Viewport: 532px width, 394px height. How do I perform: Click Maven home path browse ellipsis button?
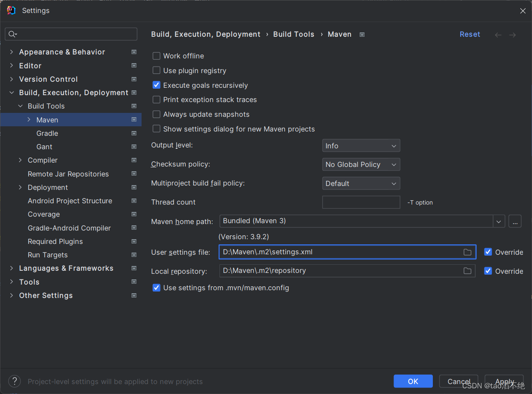(x=515, y=221)
